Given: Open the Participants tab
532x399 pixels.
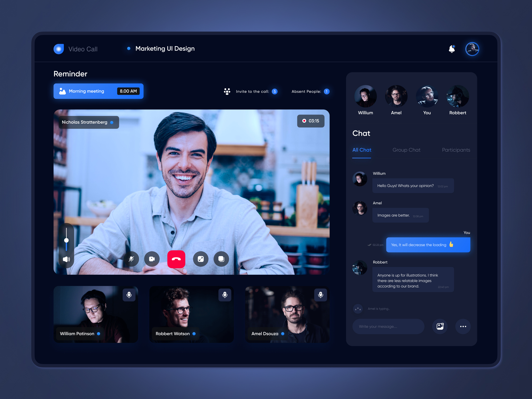Looking at the screenshot, I should pos(456,150).
